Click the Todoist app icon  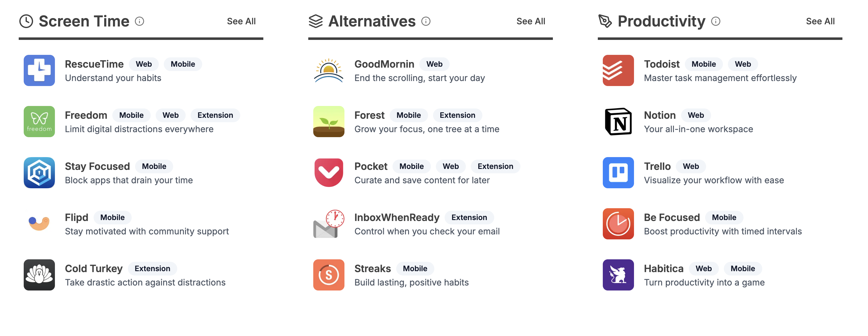click(x=618, y=70)
